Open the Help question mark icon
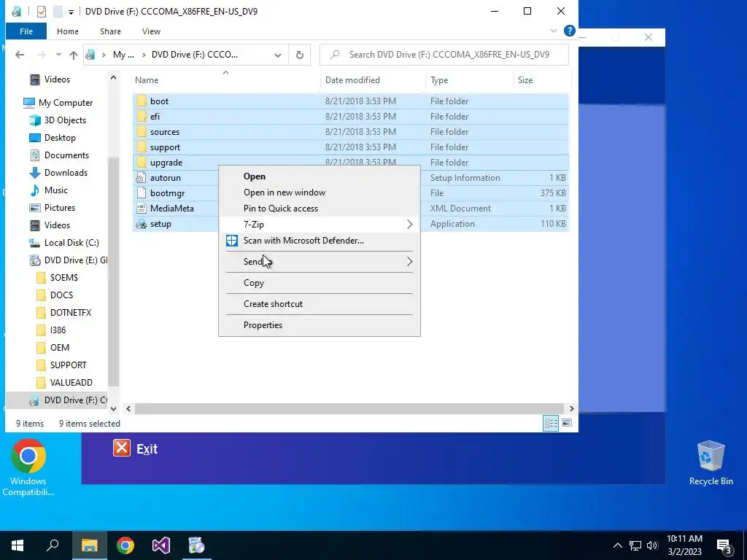The height and width of the screenshot is (560, 747). pyautogui.click(x=569, y=31)
